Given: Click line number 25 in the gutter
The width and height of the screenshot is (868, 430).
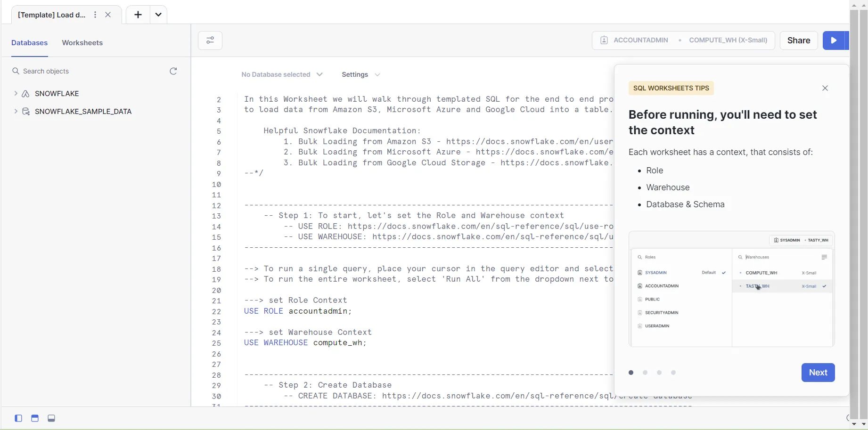Looking at the screenshot, I should coord(216,343).
